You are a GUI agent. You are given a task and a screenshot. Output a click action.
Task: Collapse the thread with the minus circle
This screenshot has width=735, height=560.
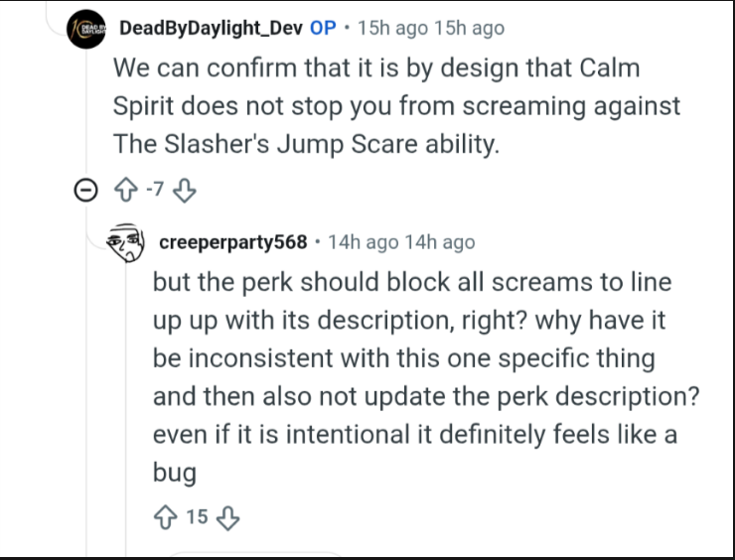(85, 191)
